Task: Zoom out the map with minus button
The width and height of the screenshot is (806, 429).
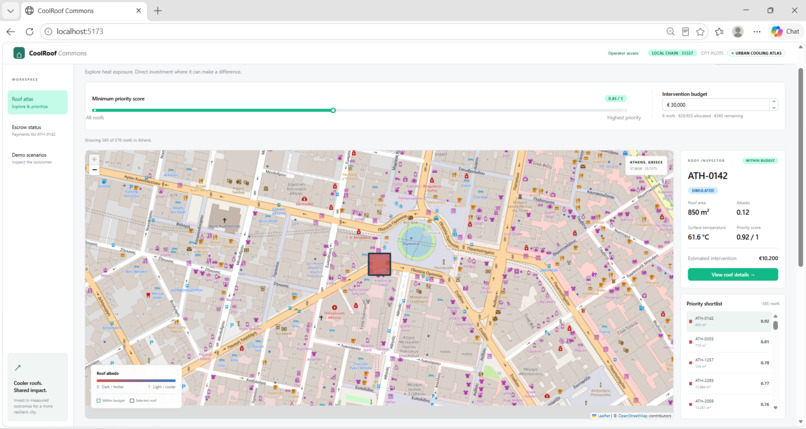Action: click(x=94, y=170)
